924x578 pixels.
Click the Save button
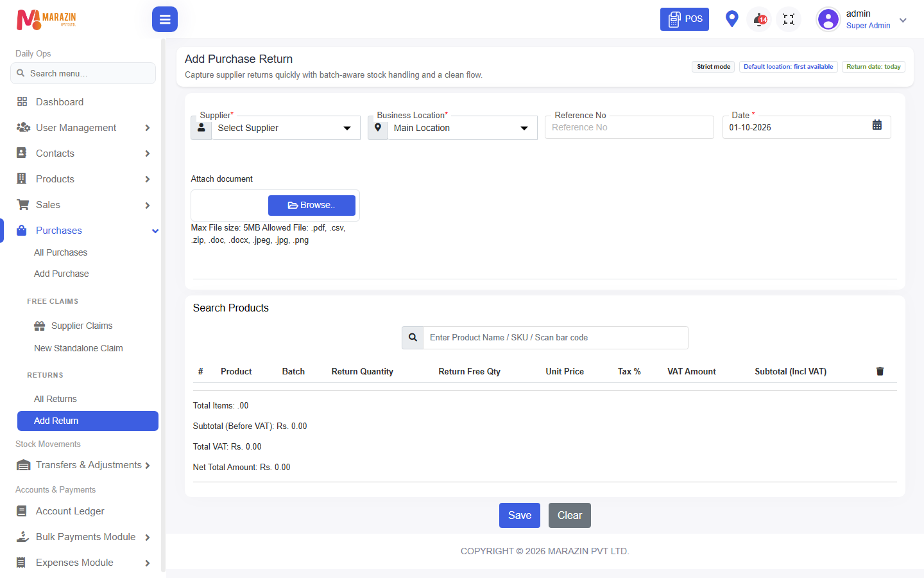tap(520, 515)
